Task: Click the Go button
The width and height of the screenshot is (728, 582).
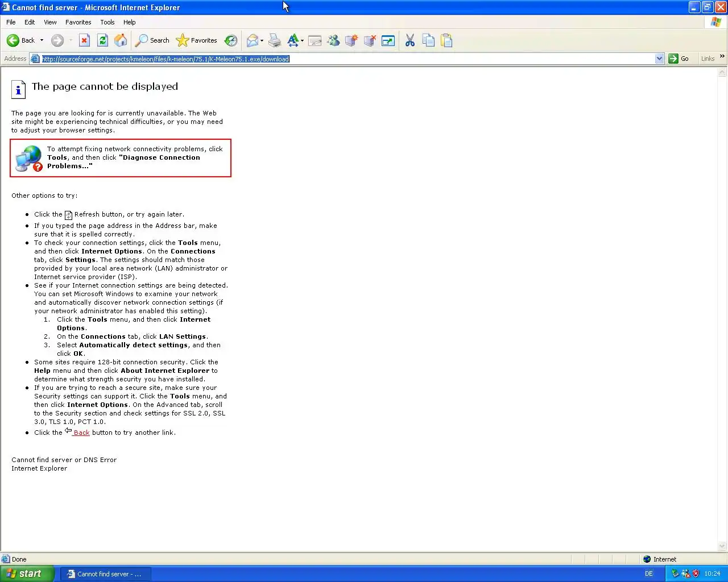Action: 679,59
